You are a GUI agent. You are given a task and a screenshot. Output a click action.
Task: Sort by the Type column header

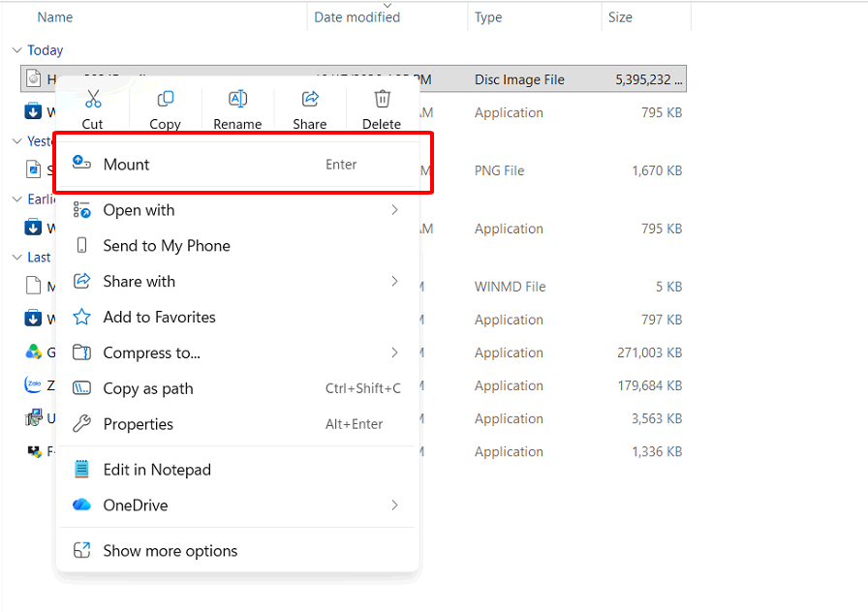click(488, 17)
